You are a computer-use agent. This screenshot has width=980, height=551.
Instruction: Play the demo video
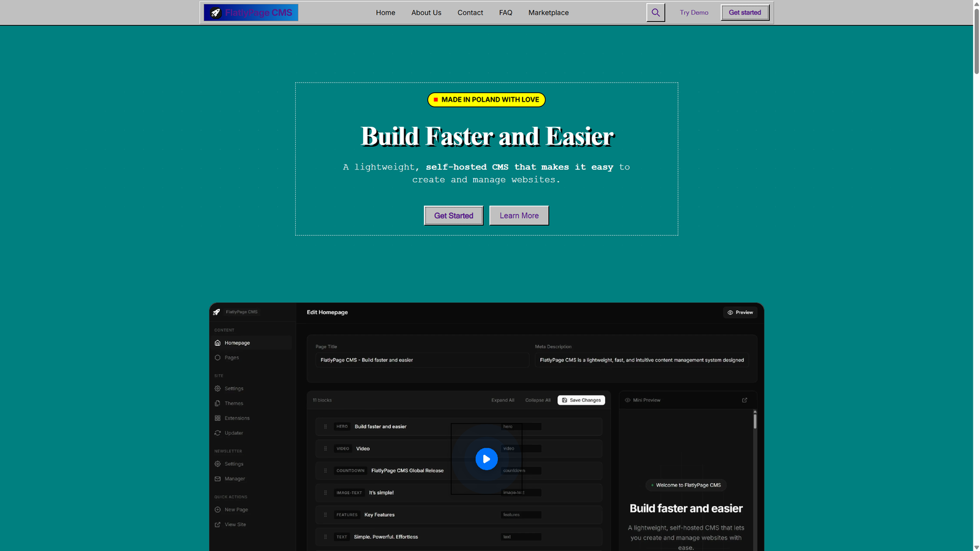point(486,459)
